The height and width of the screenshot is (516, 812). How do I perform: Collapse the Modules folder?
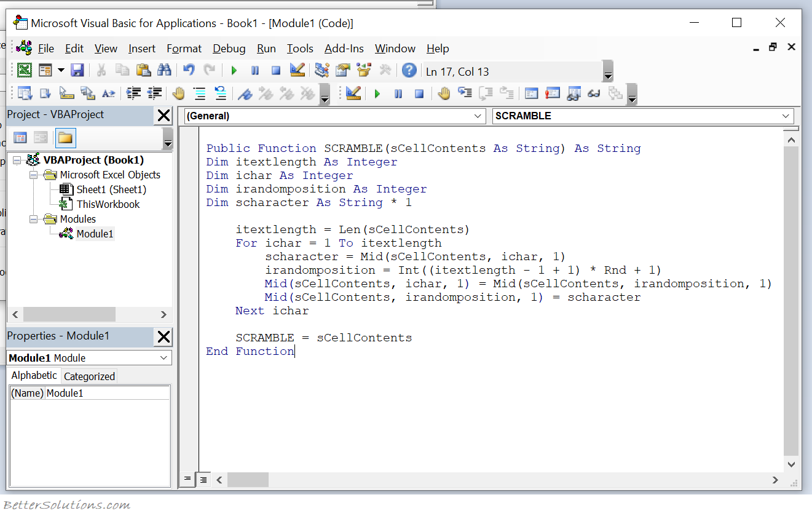[x=33, y=219]
